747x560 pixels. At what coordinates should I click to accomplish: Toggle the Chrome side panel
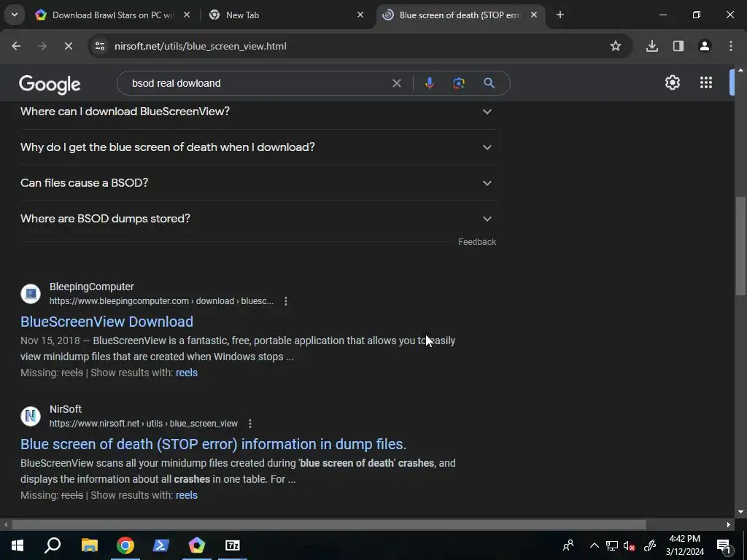[678, 46]
